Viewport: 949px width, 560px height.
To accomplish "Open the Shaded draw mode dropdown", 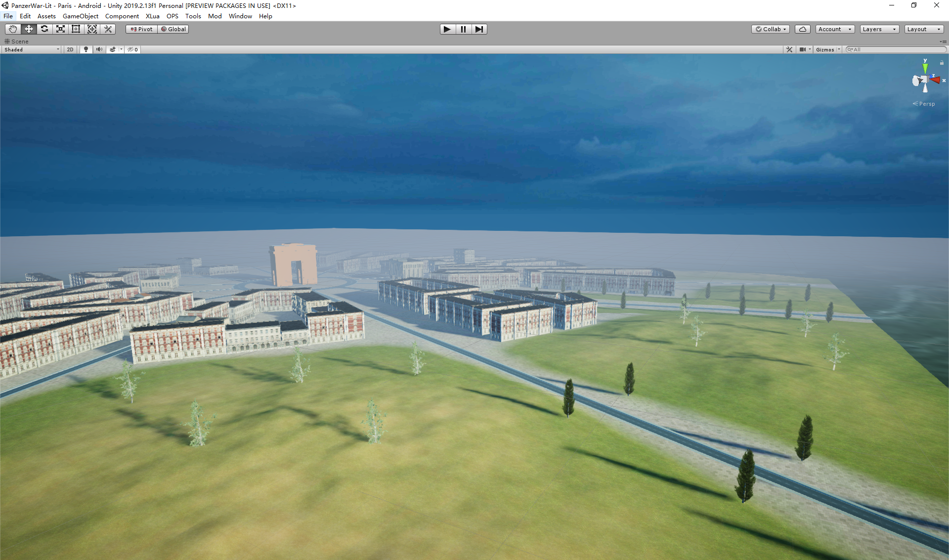I will 32,49.
